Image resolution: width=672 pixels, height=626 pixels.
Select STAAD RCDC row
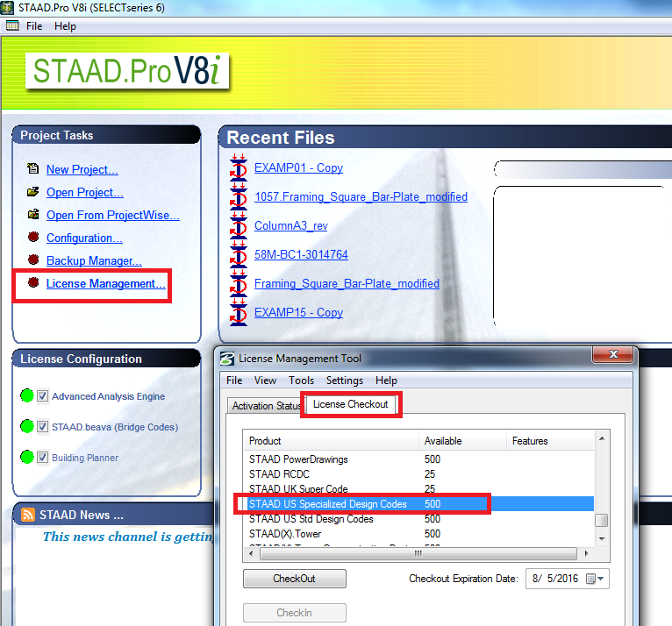(x=418, y=474)
